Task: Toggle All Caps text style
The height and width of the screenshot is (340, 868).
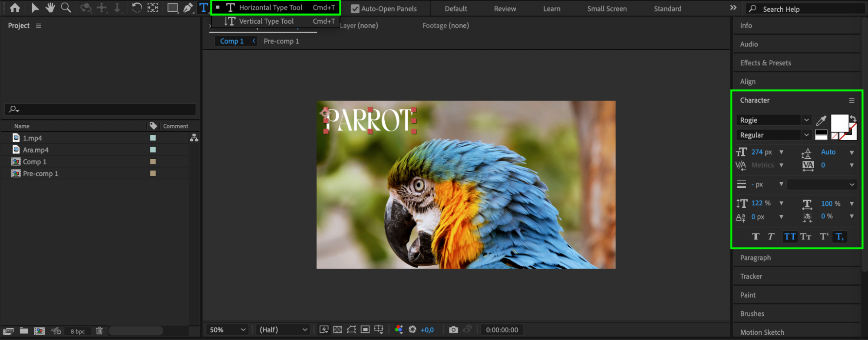Action: 790,237
